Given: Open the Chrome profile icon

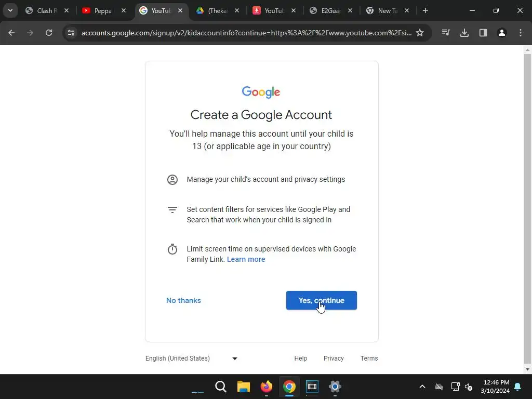Looking at the screenshot, I should (x=502, y=33).
